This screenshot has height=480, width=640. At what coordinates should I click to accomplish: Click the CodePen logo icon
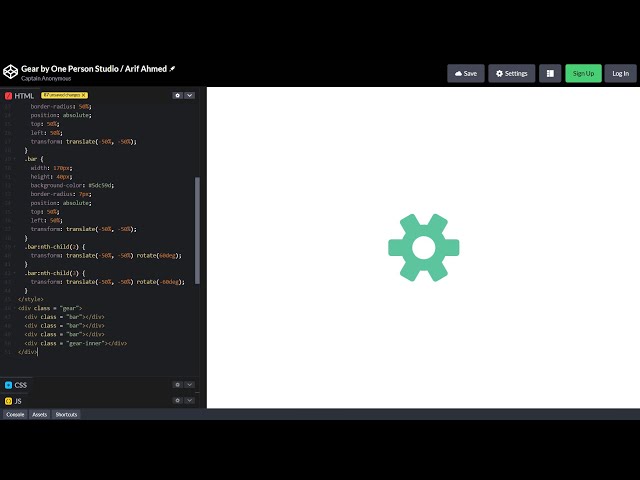pos(10,72)
